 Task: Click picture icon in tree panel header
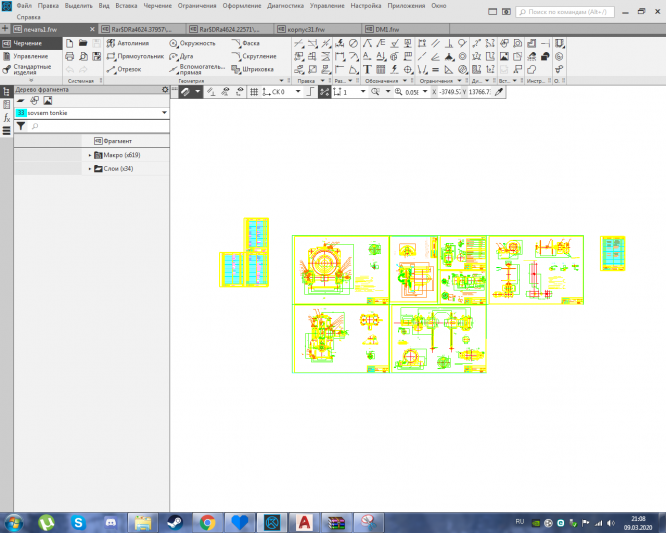pos(48,101)
